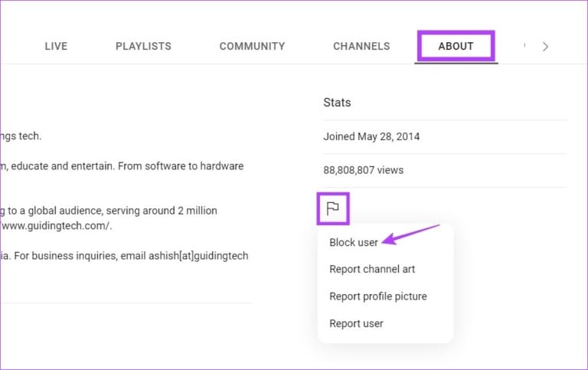Click the 88,808,807 views stat

tap(364, 170)
